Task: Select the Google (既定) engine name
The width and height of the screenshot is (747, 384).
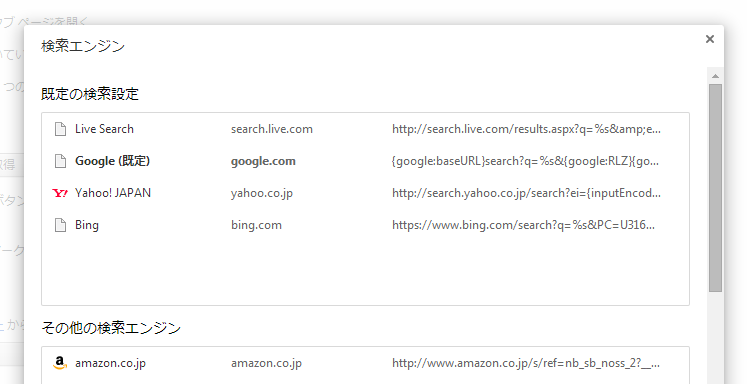Action: click(112, 161)
